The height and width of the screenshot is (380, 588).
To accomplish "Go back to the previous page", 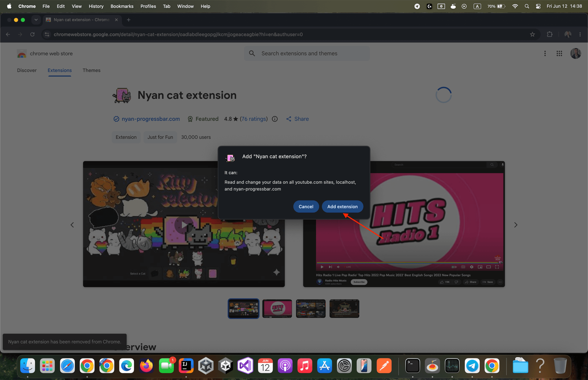I will (8, 34).
